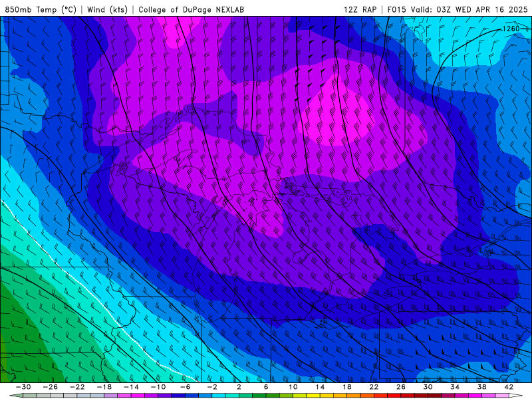Click the 34 color scale label

(455, 387)
